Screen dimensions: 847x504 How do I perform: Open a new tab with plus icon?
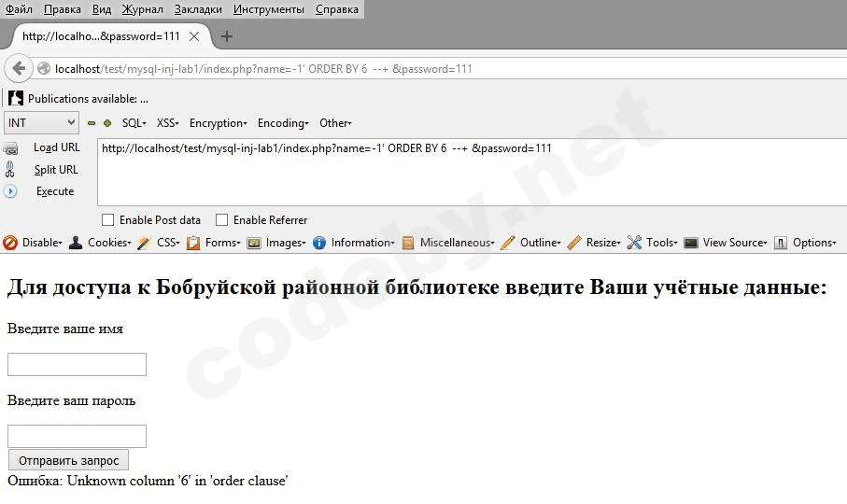[227, 36]
